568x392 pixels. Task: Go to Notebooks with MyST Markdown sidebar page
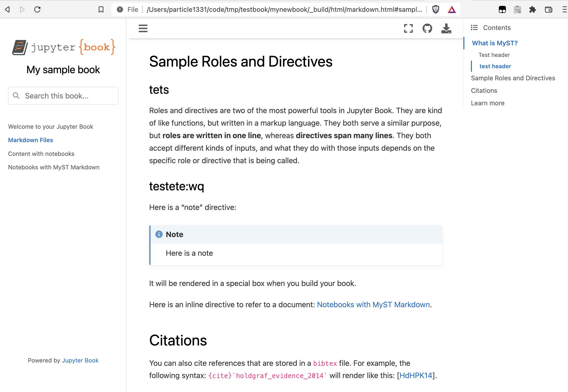pyautogui.click(x=54, y=167)
